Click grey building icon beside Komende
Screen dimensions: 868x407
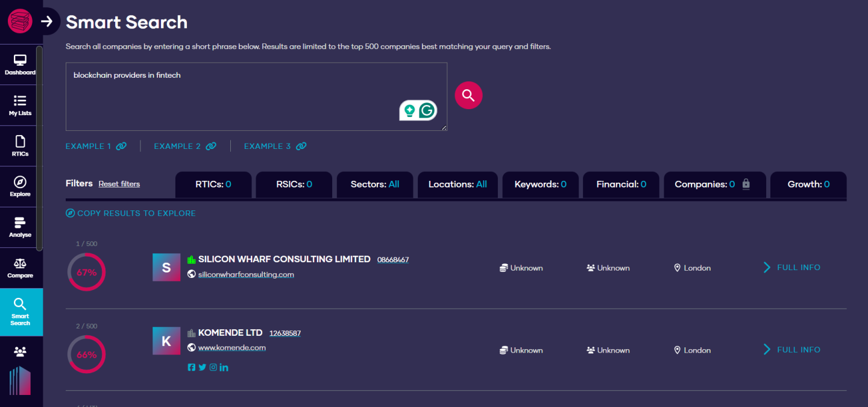tap(192, 333)
